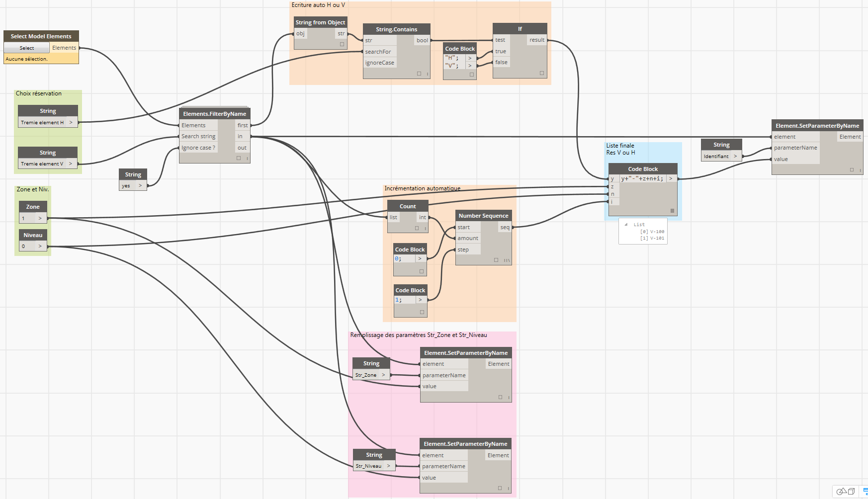Toggle pinned preview on final Code Block
Image resolution: width=868 pixels, height=499 pixels.
tap(672, 211)
